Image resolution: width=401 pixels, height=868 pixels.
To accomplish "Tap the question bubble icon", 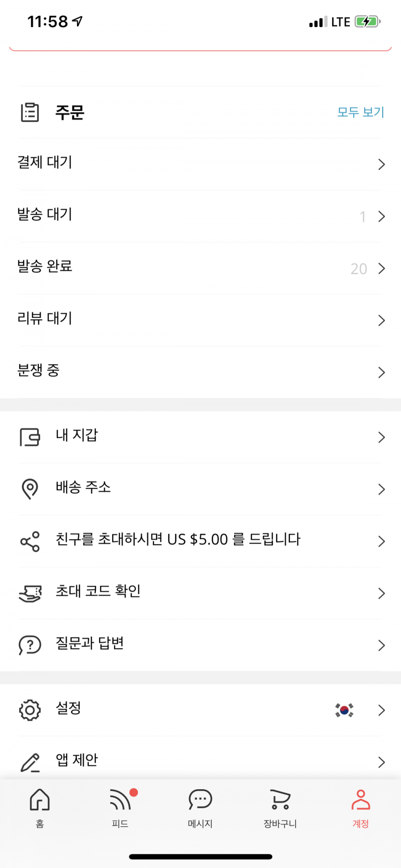I will 30,645.
